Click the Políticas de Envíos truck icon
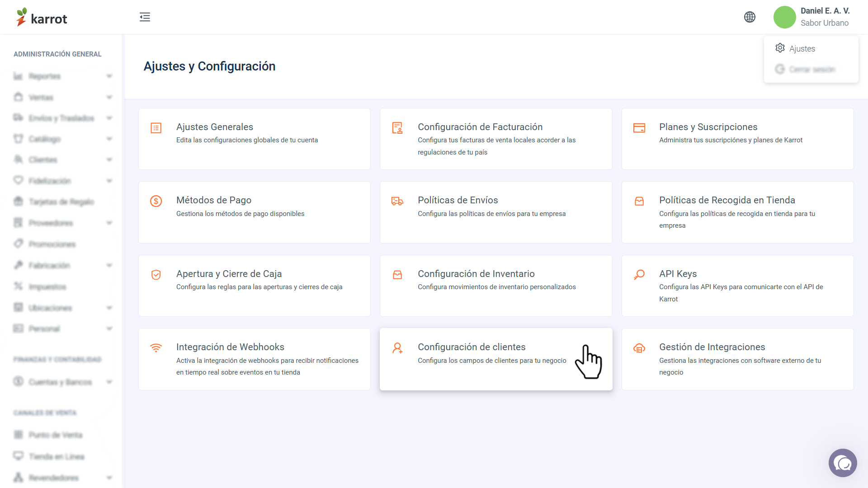868x488 pixels. pyautogui.click(x=397, y=201)
